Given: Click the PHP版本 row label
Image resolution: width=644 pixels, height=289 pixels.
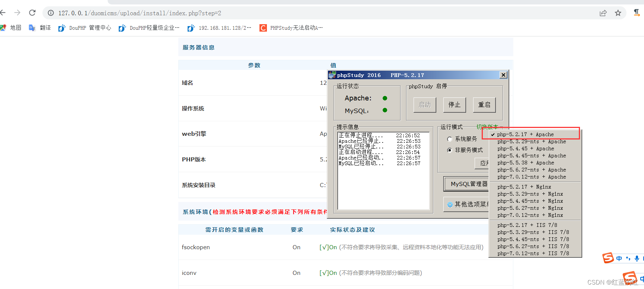Looking at the screenshot, I should coord(194,160).
